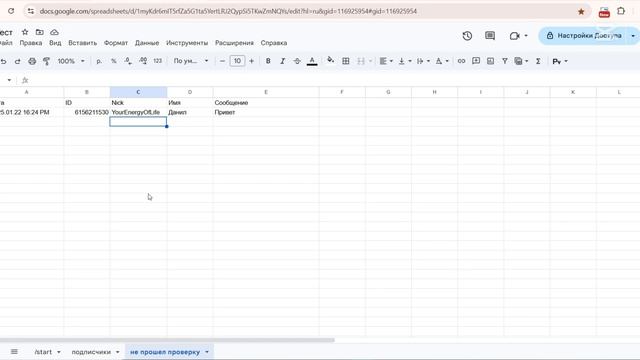Image resolution: width=640 pixels, height=360 pixels.
Task: Open font family dropdown По ум...
Action: 191,61
